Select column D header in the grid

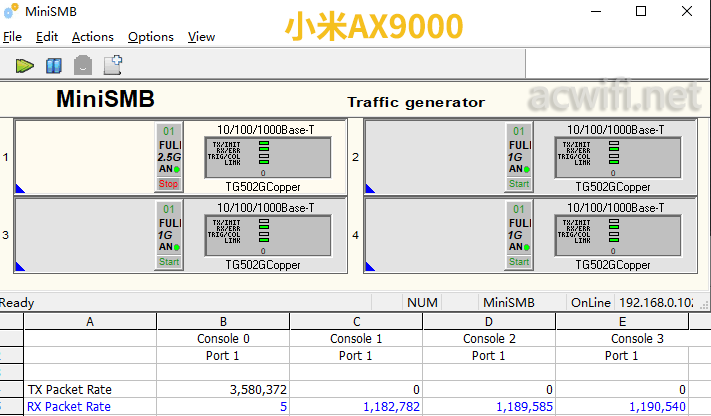pyautogui.click(x=489, y=322)
